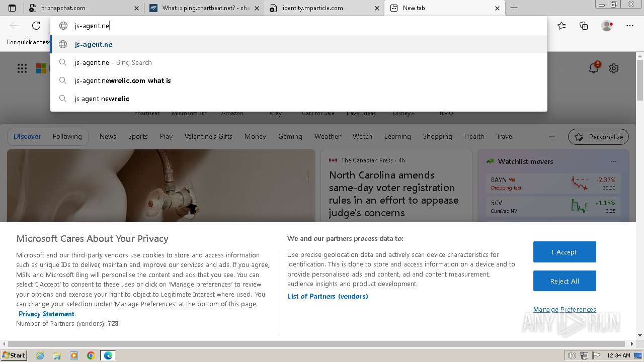Screen dimensions: 644x362
Task: Close the ping.chartbeat.net tab
Action: click(257, 8)
